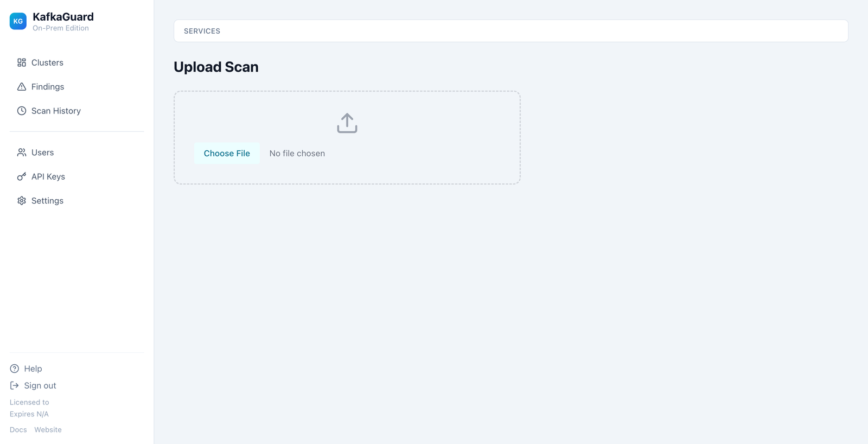Select the Sign out text label
Image resolution: width=868 pixels, height=444 pixels.
pos(40,385)
